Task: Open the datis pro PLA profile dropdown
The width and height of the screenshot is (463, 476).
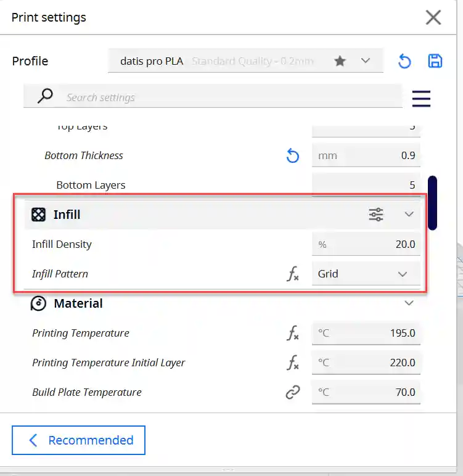Action: coord(245,60)
